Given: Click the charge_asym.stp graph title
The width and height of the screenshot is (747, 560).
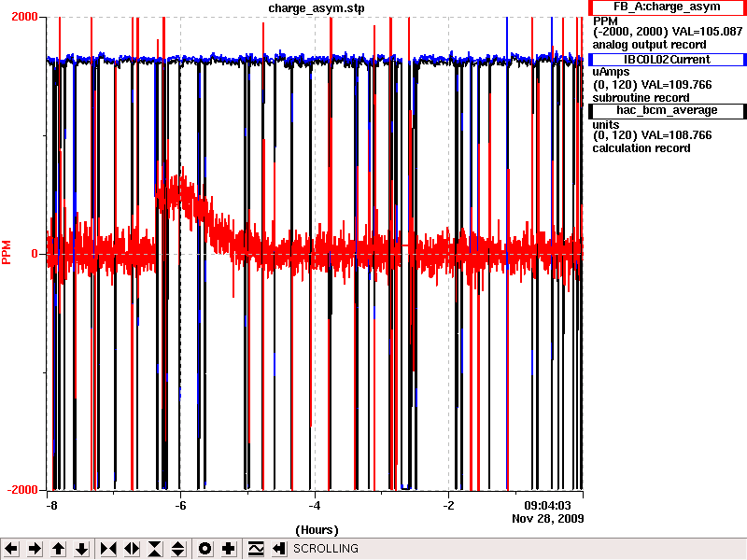Looking at the screenshot, I should point(317,8).
